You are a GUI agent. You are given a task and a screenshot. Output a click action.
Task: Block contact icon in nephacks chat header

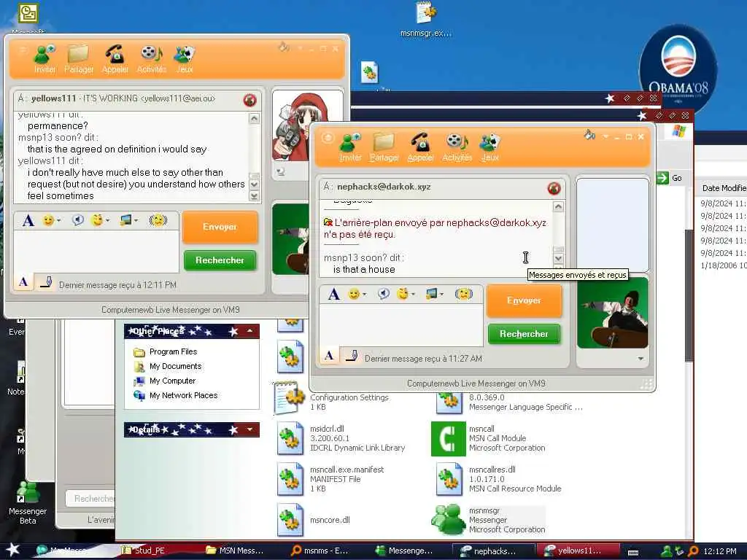(x=554, y=189)
